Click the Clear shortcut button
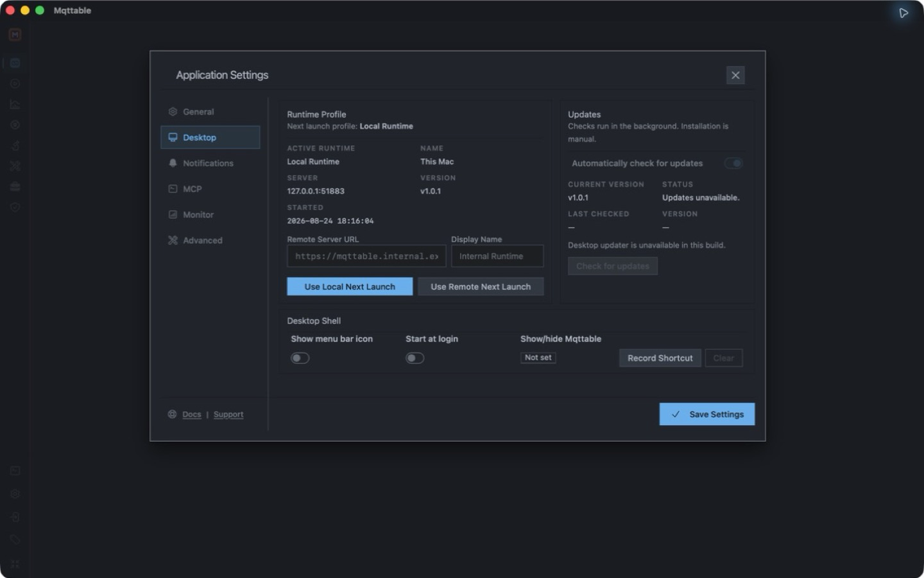924x578 pixels. click(x=723, y=358)
